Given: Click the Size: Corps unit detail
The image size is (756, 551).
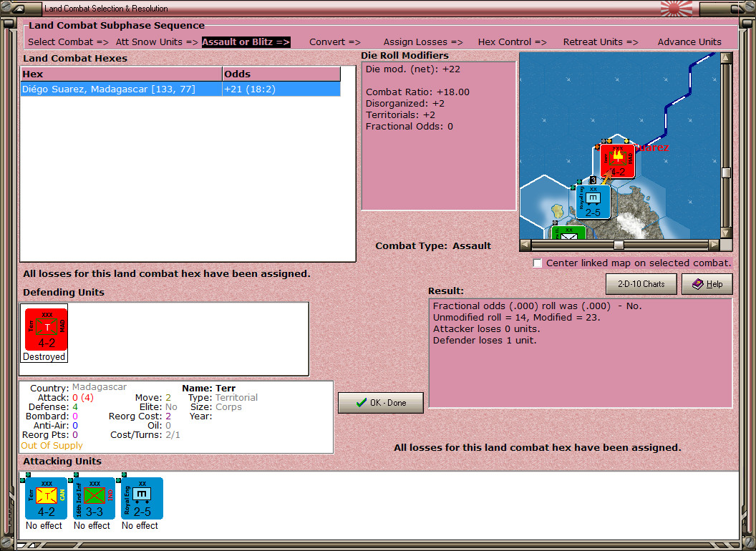Looking at the screenshot, I should point(216,407).
